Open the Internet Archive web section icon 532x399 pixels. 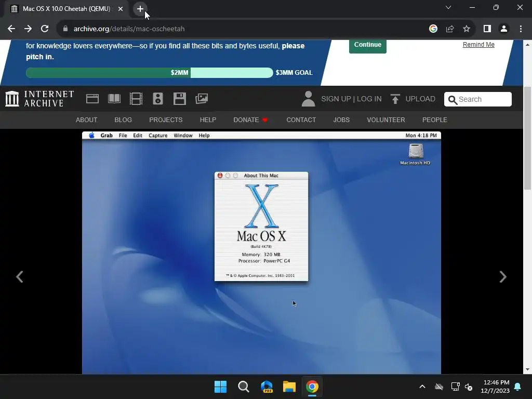coord(92,99)
